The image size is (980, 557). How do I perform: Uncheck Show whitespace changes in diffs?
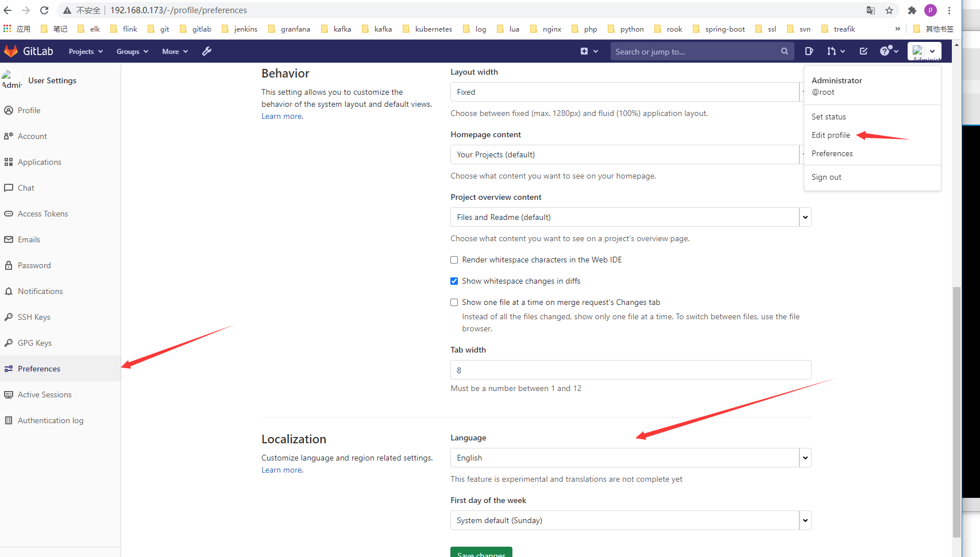pos(454,281)
